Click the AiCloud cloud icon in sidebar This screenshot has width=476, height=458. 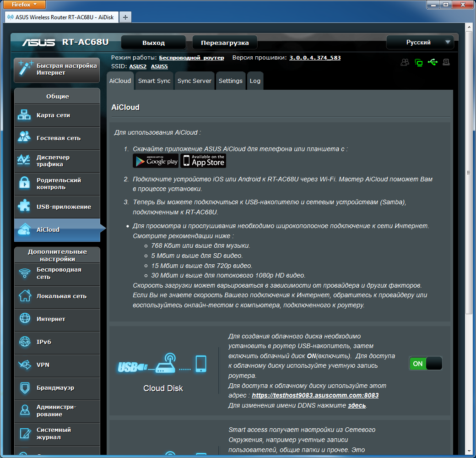click(24, 229)
